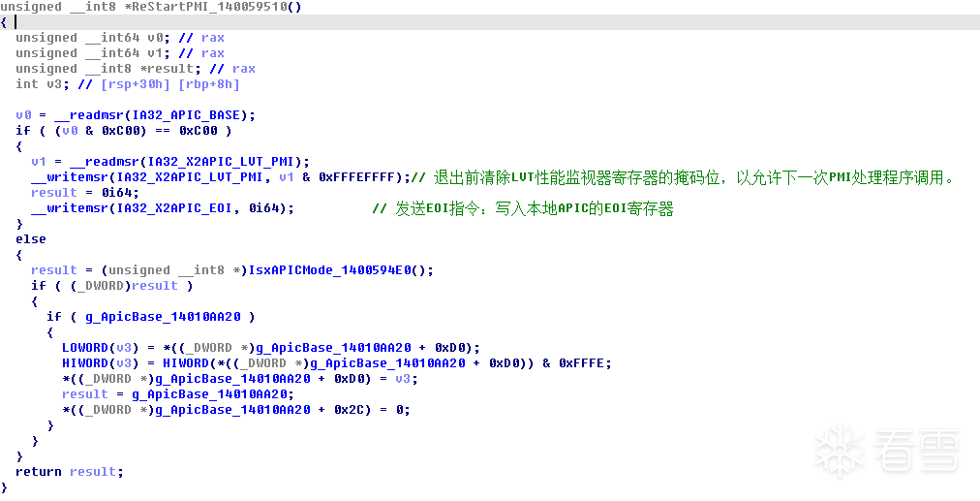Click the [rbp+8h] offset comment
This screenshot has width=980, height=501.
pyautogui.click(x=209, y=84)
